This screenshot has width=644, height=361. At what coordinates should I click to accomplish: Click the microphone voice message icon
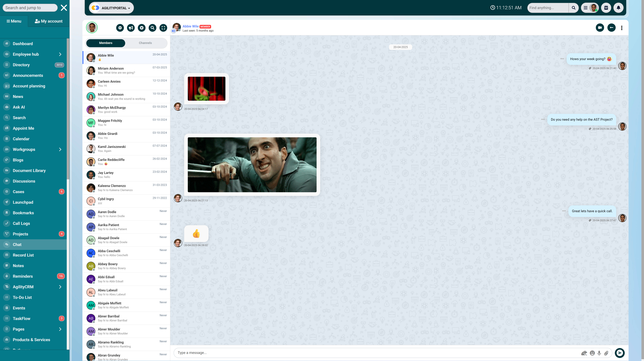pyautogui.click(x=599, y=353)
